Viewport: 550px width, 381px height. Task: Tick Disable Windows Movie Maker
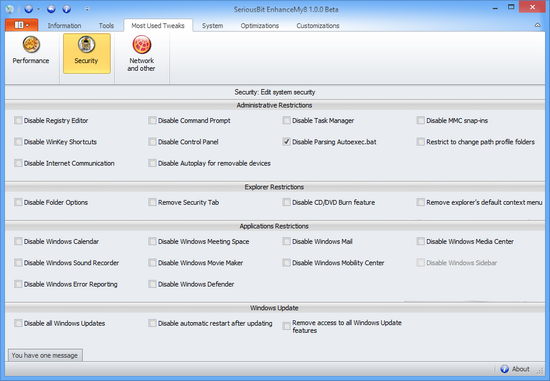click(152, 263)
